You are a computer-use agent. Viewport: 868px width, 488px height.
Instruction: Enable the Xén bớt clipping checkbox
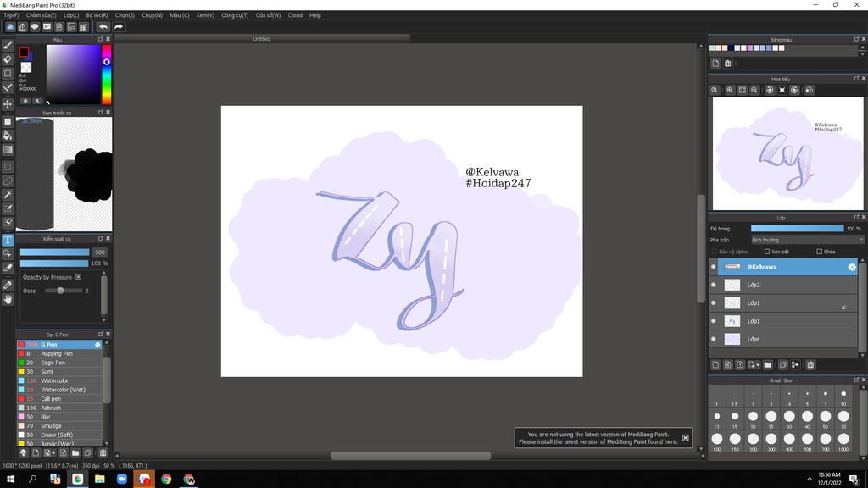point(766,252)
